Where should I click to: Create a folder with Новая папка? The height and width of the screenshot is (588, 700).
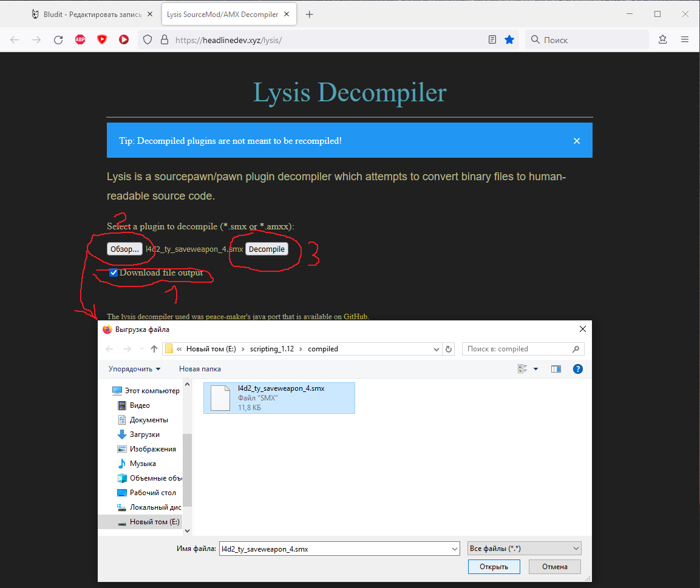tap(200, 369)
